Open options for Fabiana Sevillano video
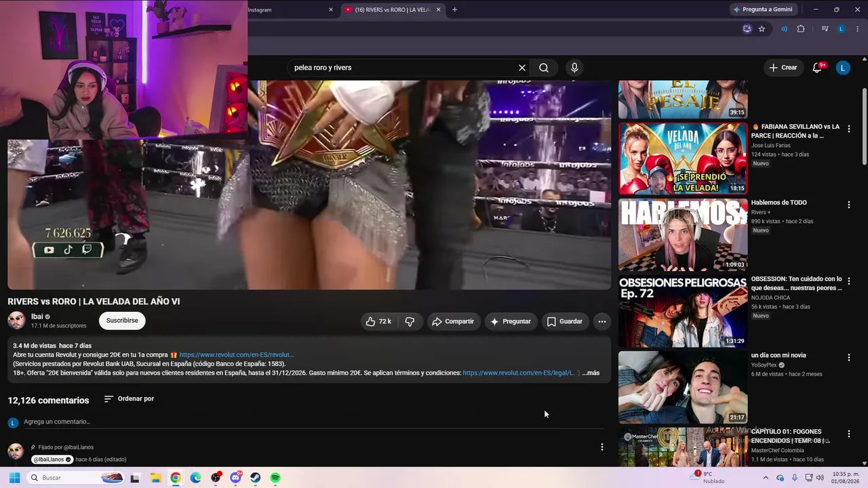This screenshot has width=868, height=488. pos(848,129)
